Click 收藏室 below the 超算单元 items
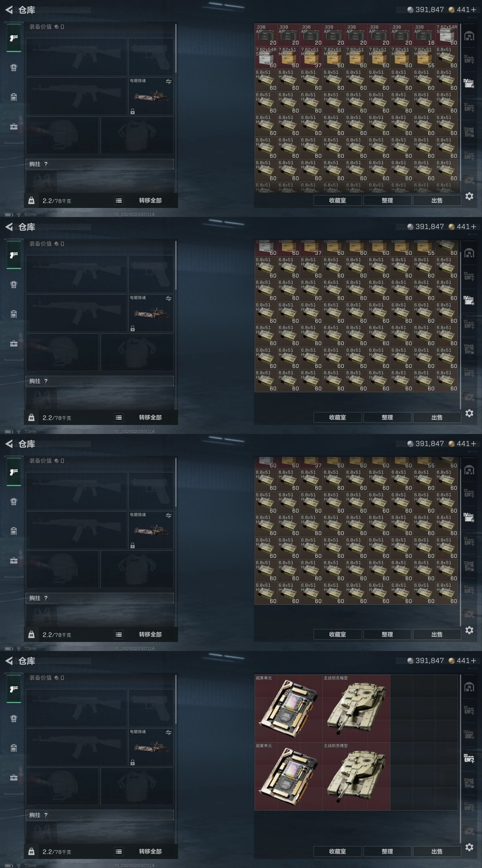482x868 pixels. click(337, 851)
